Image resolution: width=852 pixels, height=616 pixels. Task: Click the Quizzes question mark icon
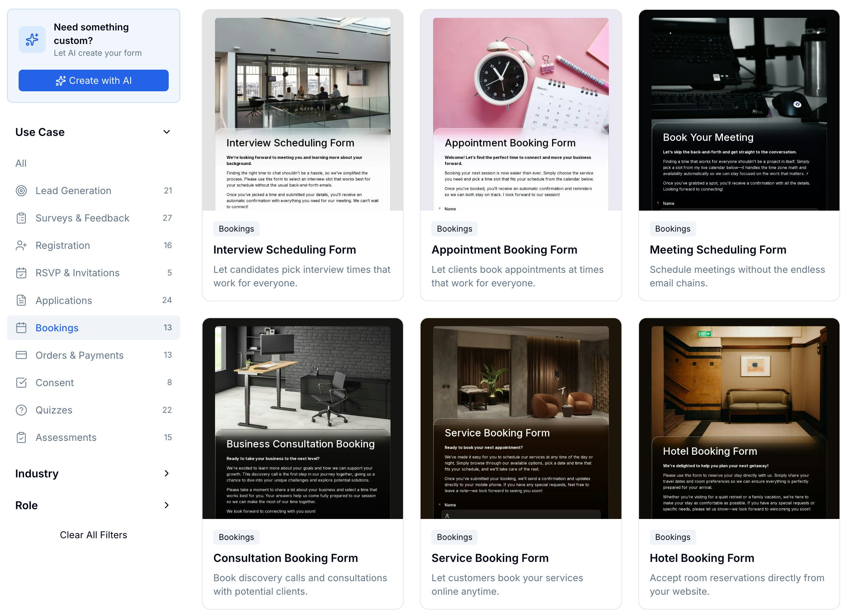click(x=21, y=410)
